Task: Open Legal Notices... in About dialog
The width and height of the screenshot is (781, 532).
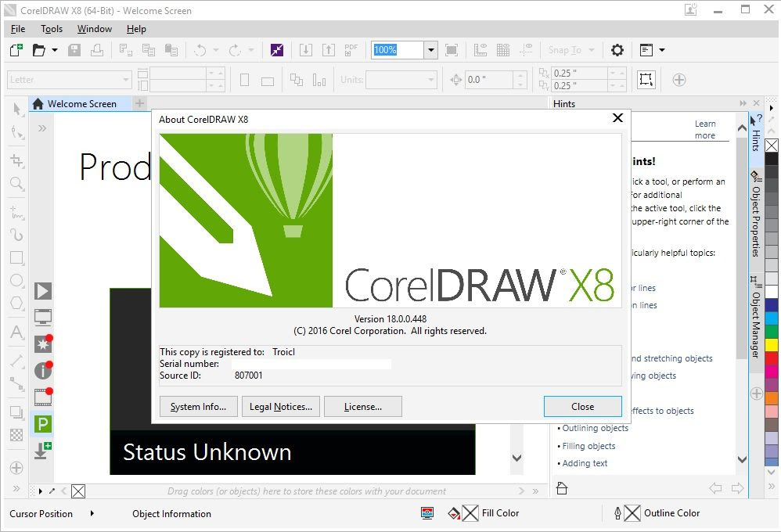Action: (281, 407)
